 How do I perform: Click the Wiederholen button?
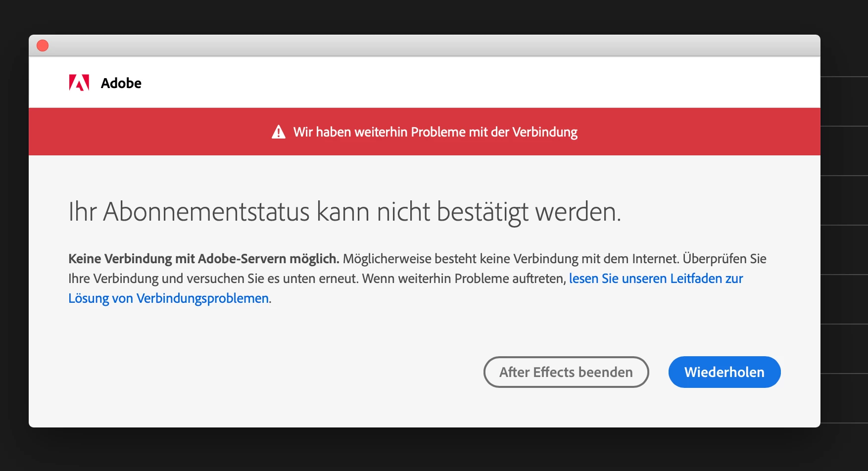pyautogui.click(x=724, y=372)
